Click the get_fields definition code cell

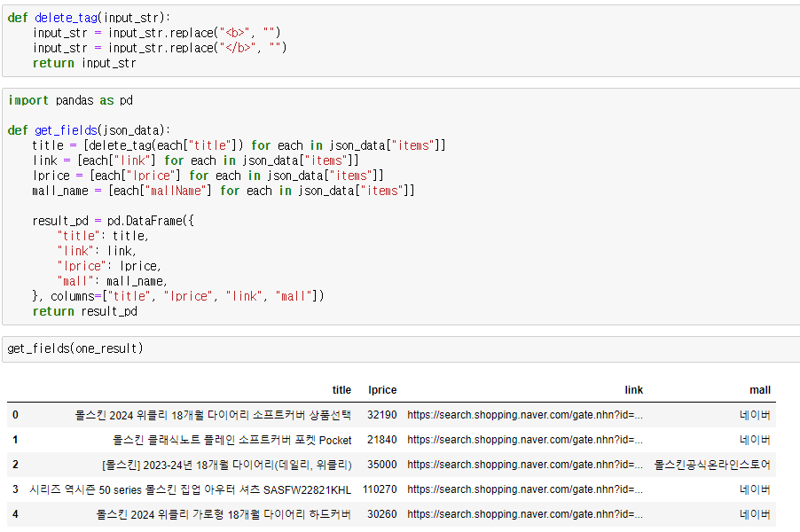pos(401,206)
